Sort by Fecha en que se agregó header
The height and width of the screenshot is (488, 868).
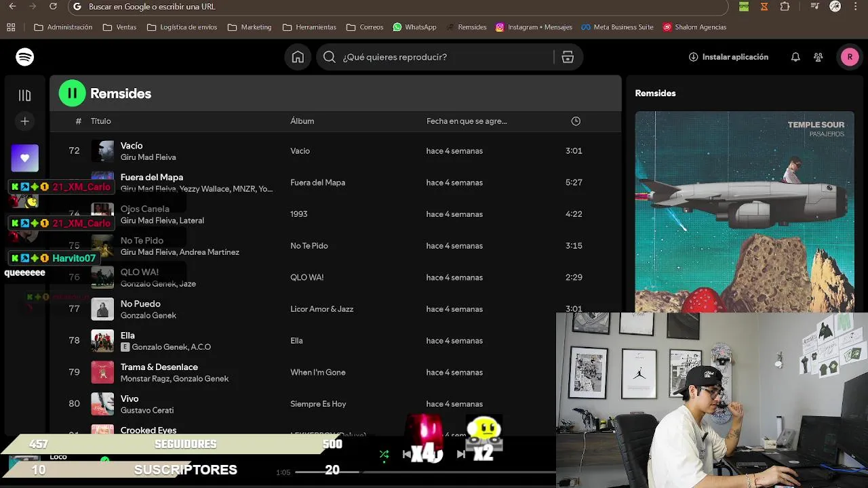(467, 121)
